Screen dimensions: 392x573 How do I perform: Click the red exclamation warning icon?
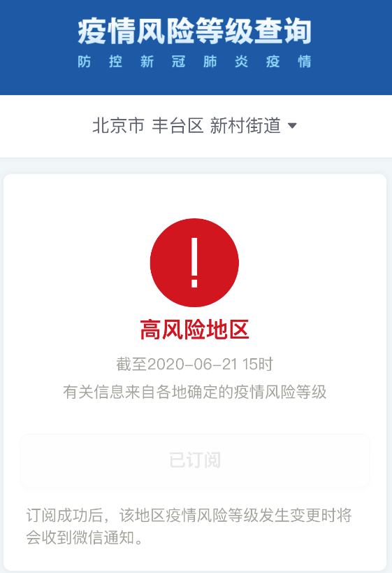click(x=194, y=263)
